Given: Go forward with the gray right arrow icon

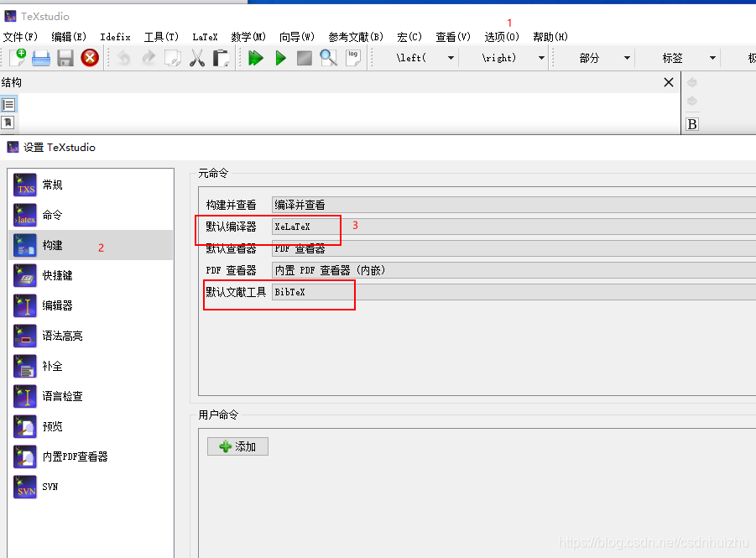Looking at the screenshot, I should (692, 101).
